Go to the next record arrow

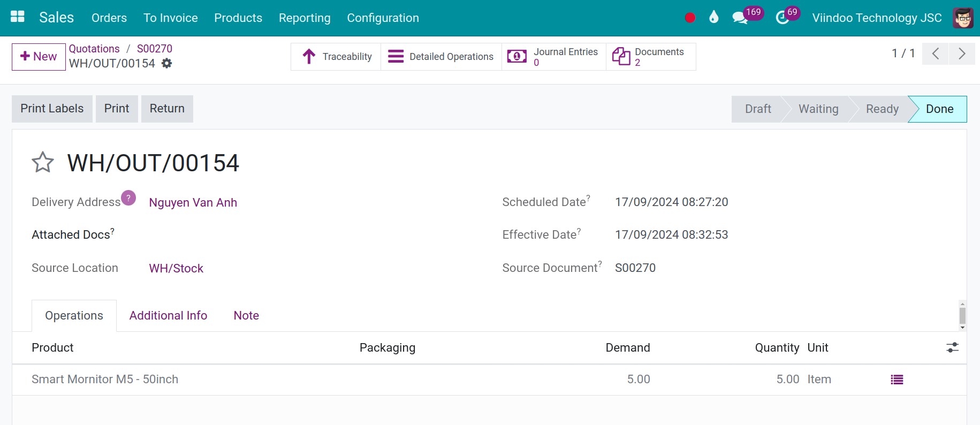[962, 54]
